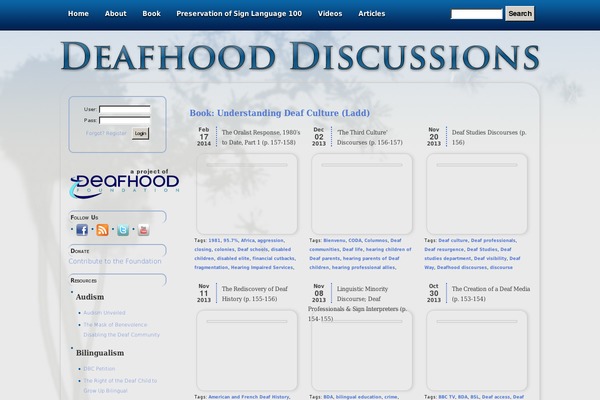The height and width of the screenshot is (400, 600).
Task: Select the 'BBC TV' tag
Action: pyautogui.click(x=447, y=397)
